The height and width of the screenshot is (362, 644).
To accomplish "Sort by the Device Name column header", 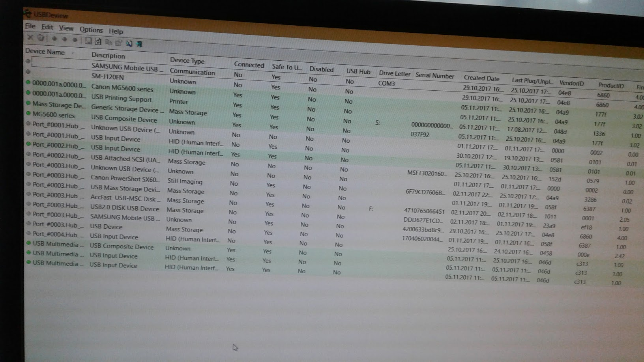I will click(x=45, y=52).
